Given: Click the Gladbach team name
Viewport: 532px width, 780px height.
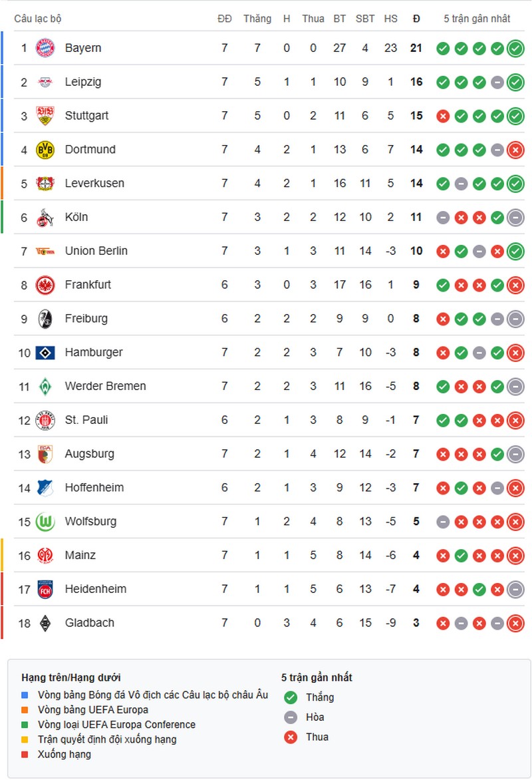Looking at the screenshot, I should (x=89, y=623).
